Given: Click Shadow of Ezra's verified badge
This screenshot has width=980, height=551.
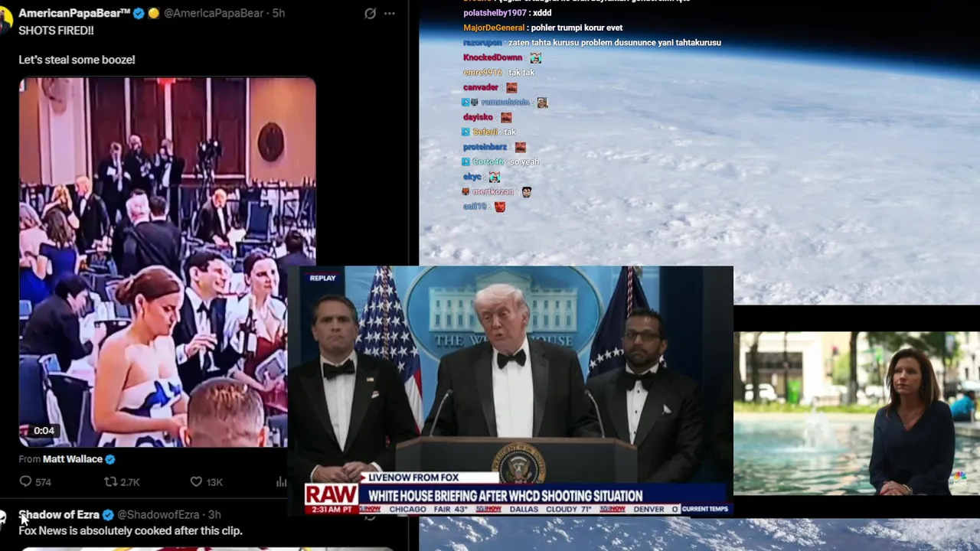Looking at the screenshot, I should 108,515.
